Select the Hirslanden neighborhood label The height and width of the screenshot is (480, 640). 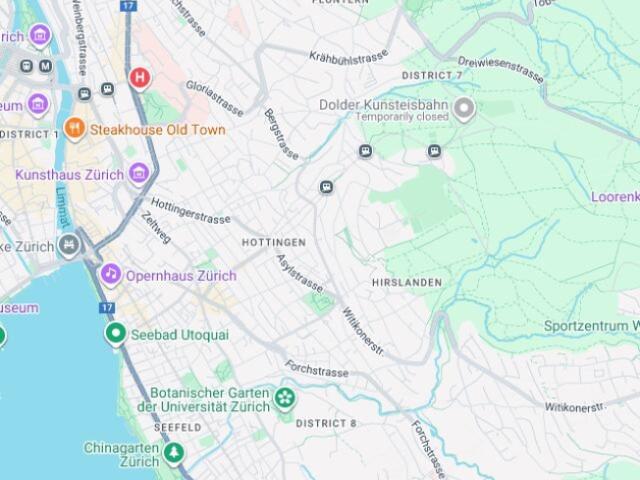[407, 282]
